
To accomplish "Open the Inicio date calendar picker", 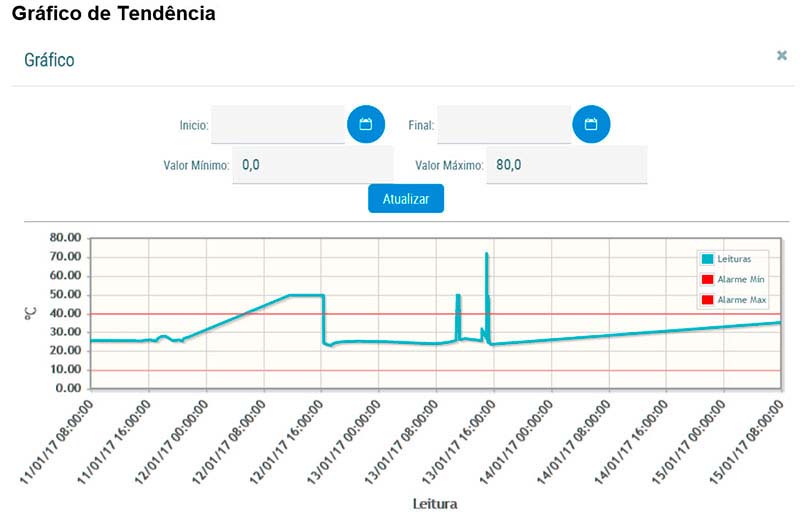I will (x=365, y=124).
